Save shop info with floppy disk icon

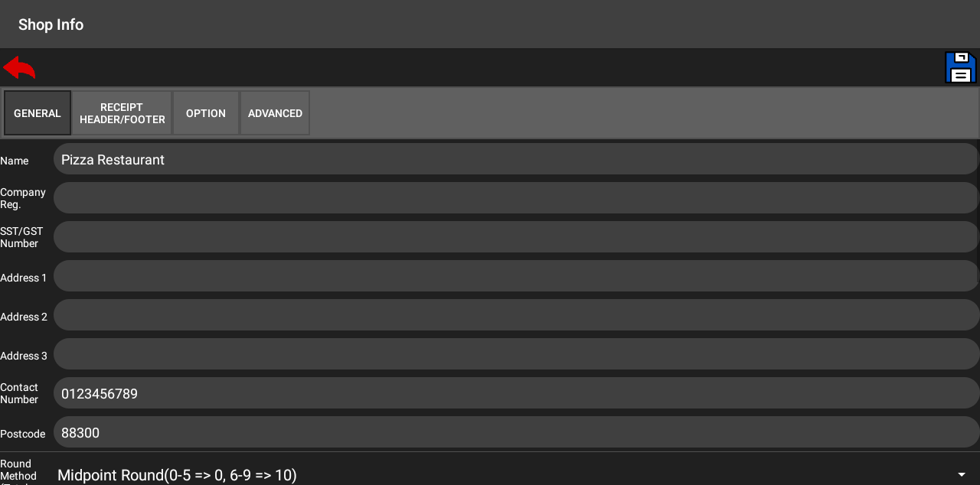960,67
